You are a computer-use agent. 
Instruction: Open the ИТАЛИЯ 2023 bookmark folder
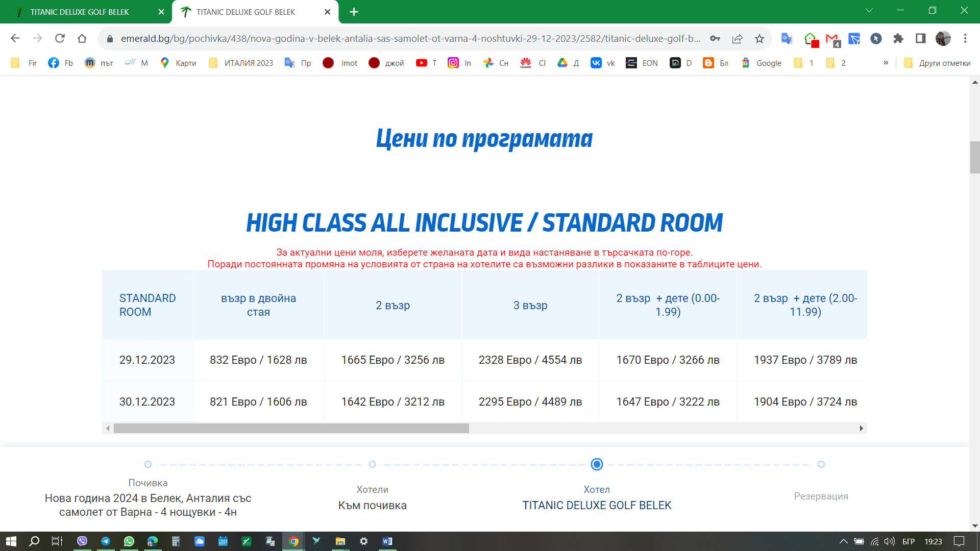click(x=241, y=63)
